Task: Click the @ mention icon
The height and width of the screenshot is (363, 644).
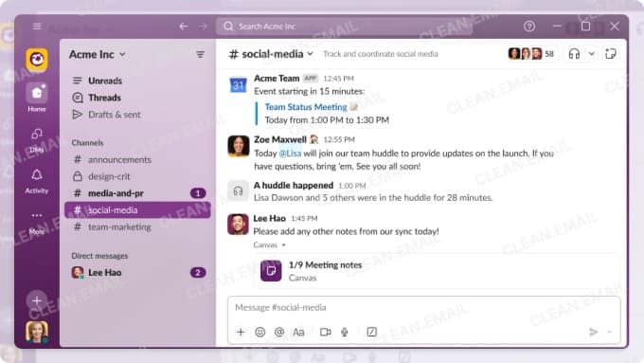Action: click(279, 332)
